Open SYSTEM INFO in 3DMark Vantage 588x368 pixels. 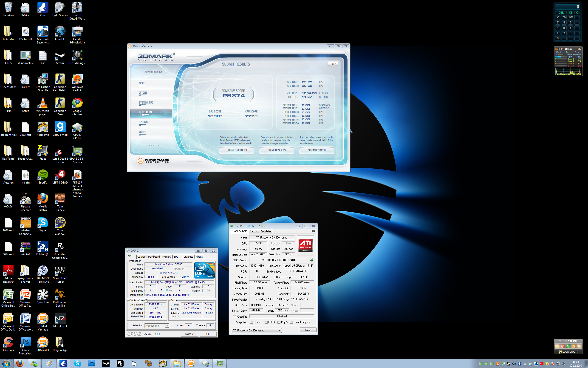(x=151, y=103)
